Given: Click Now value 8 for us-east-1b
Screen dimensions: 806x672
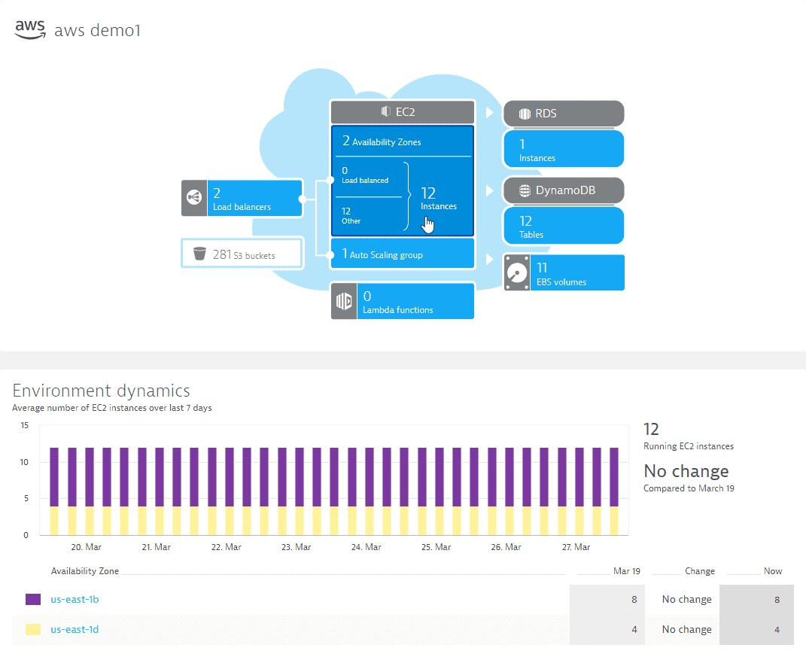Looking at the screenshot, I should coord(777,600).
